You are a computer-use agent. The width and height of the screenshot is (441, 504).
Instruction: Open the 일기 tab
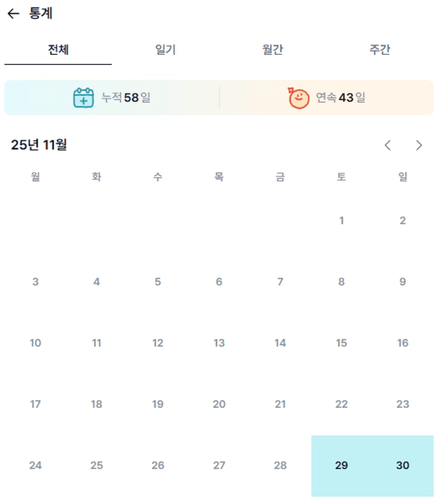[165, 50]
